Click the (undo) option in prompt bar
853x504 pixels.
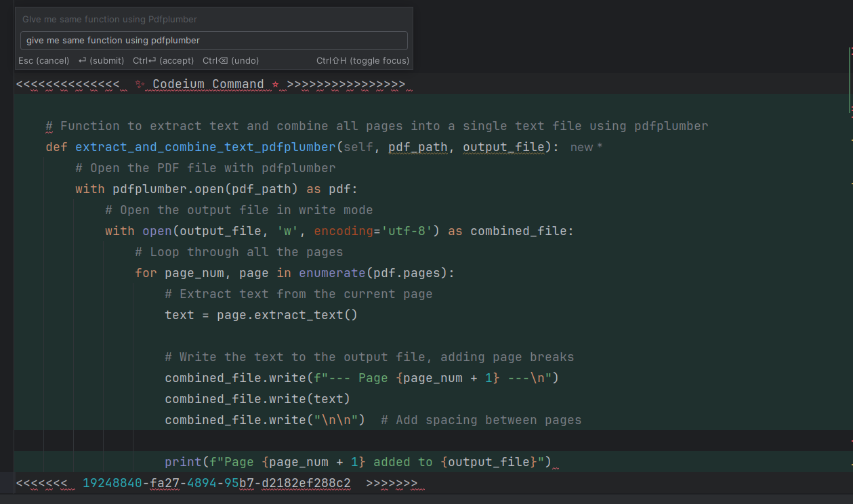230,61
